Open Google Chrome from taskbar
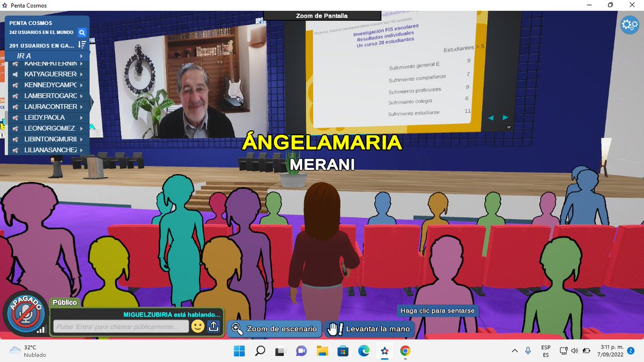 click(405, 351)
